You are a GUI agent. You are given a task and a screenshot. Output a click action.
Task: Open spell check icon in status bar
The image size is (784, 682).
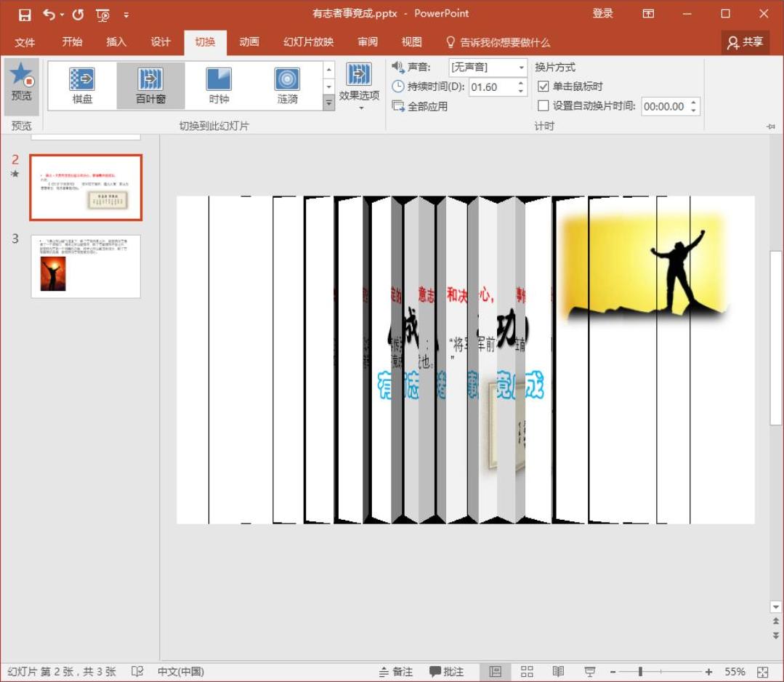click(137, 672)
